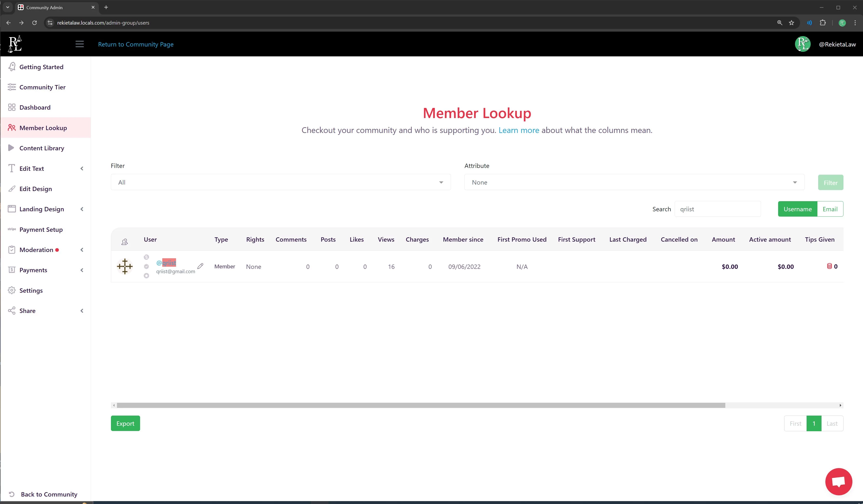Click the qriist member avatar thumbnail
This screenshot has width=863, height=504.
coord(125,266)
